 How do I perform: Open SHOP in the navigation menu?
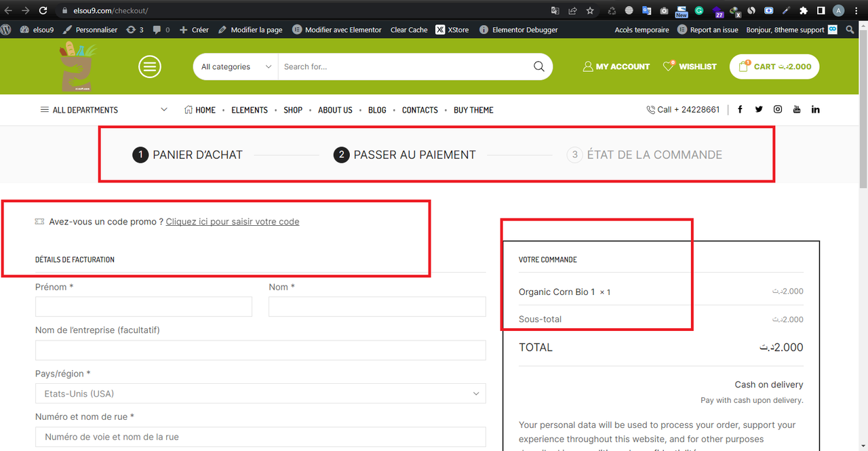[x=293, y=110]
